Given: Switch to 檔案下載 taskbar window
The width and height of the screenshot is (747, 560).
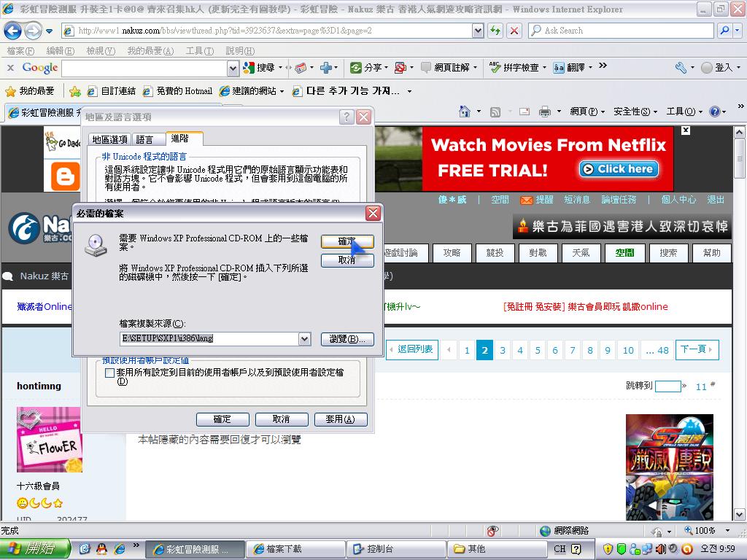Looking at the screenshot, I should 295,549.
